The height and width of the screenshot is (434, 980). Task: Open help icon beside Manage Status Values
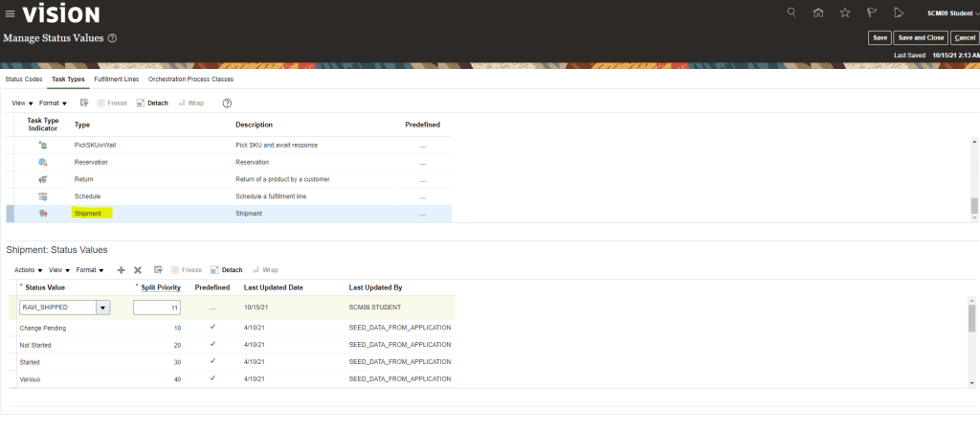[112, 38]
